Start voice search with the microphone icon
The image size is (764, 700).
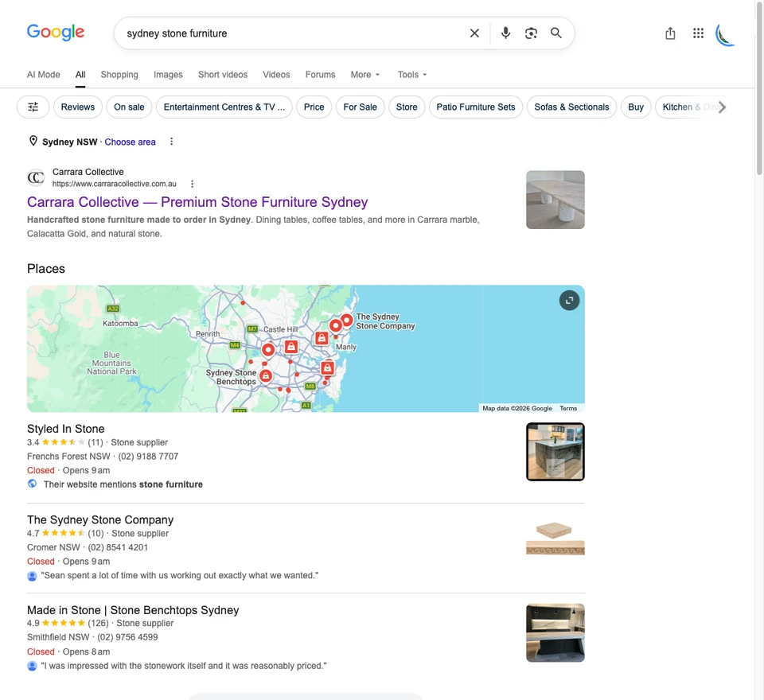click(x=506, y=33)
